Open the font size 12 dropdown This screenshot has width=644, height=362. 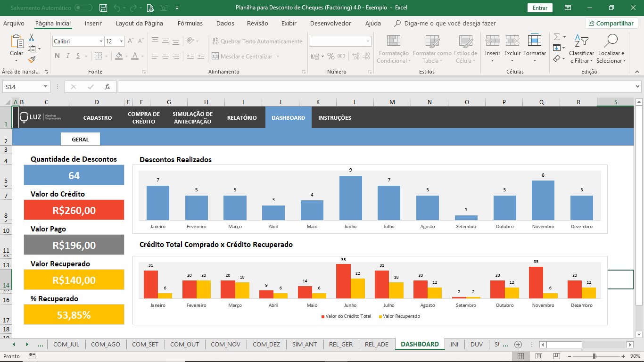pos(121,41)
